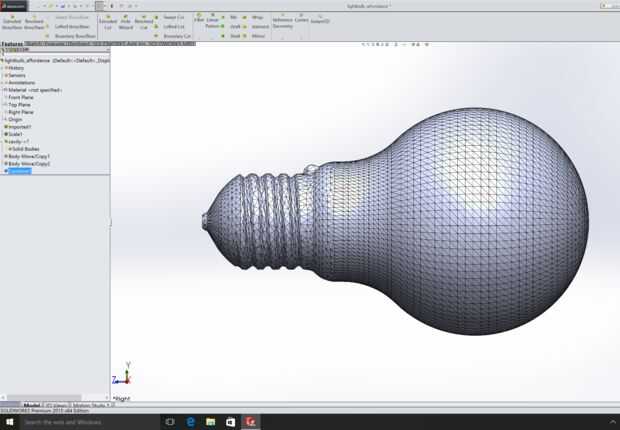The height and width of the screenshot is (430, 620).
Task: Open the Windows Start menu
Action: 8,422
